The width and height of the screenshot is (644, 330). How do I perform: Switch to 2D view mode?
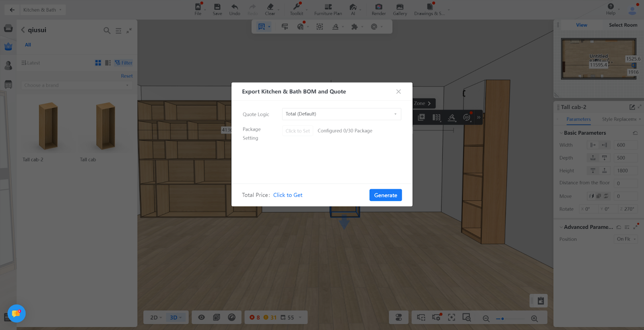click(155, 318)
